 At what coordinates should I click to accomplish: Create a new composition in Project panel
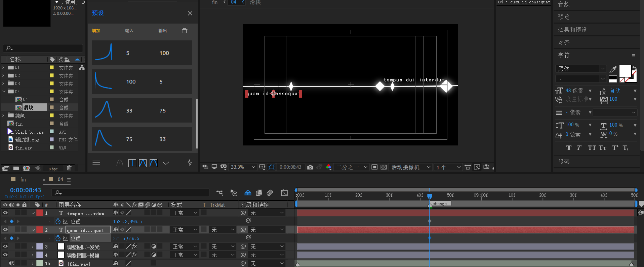(x=27, y=168)
